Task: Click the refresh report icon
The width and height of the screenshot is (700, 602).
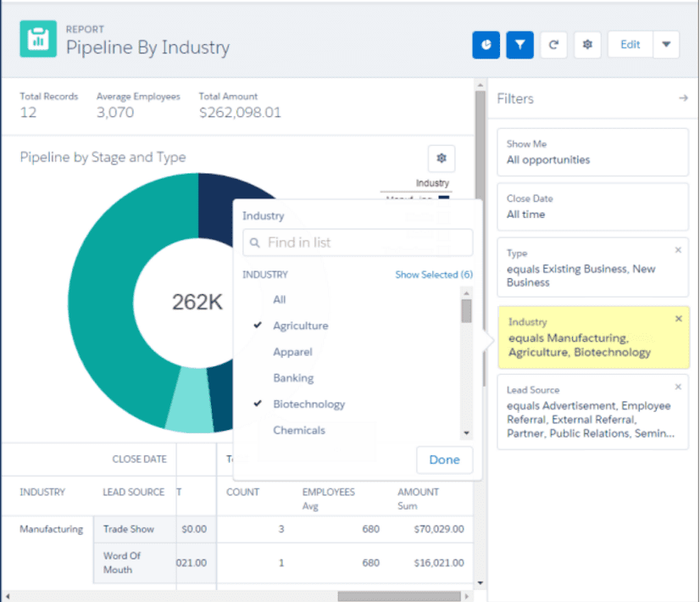Action: pyautogui.click(x=553, y=45)
